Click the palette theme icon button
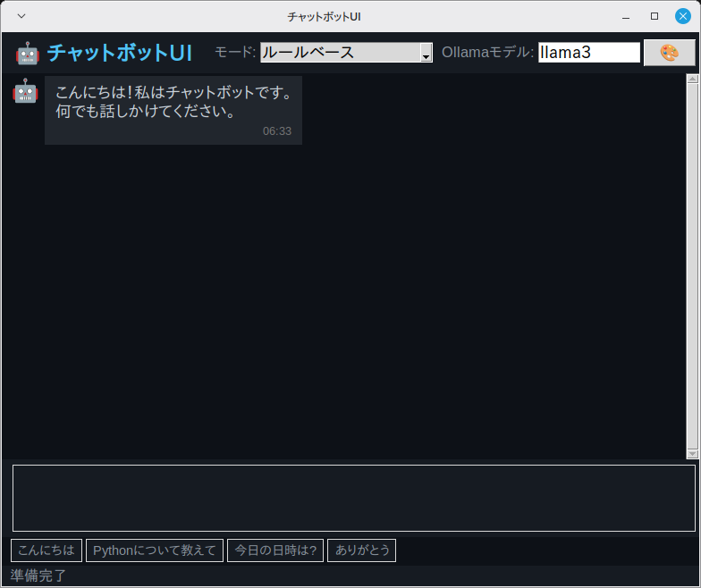The width and height of the screenshot is (701, 588). point(669,53)
